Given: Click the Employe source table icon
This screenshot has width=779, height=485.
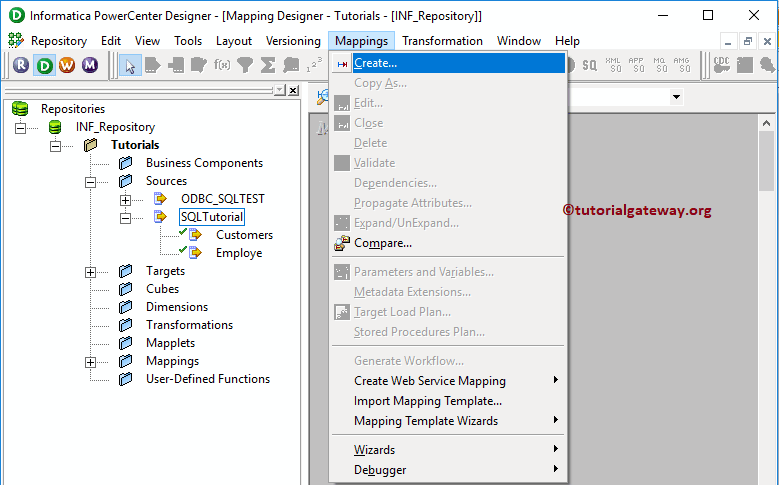Looking at the screenshot, I should pos(195,252).
